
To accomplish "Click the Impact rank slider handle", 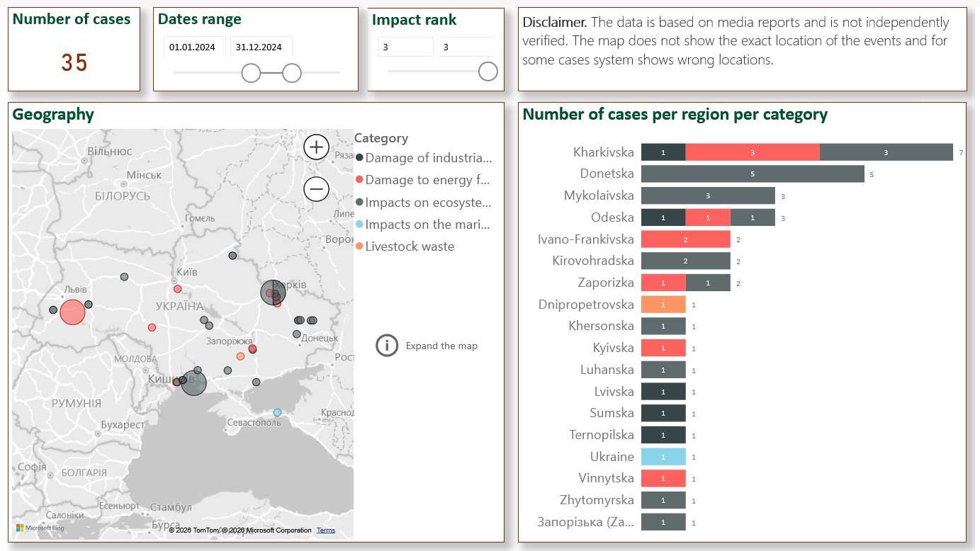I will point(488,72).
